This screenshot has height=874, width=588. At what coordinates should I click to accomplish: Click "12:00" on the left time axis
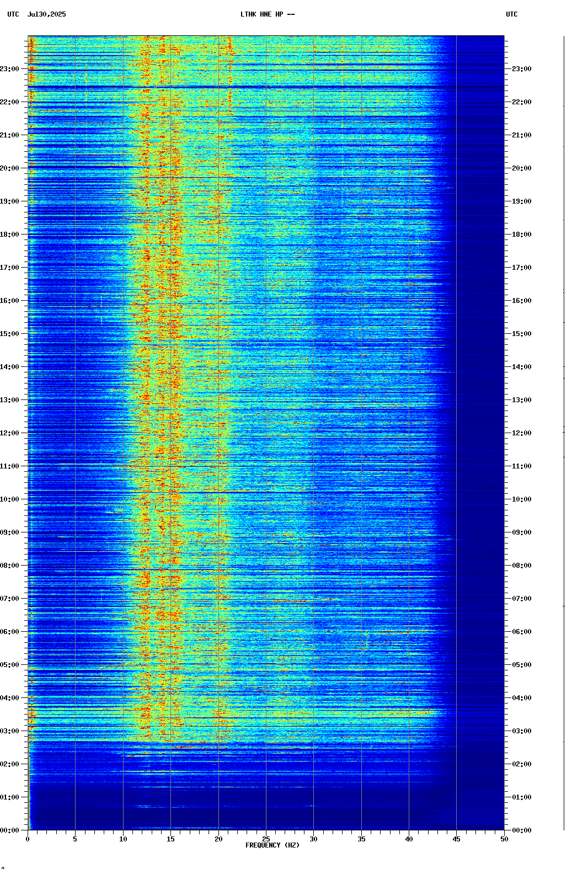9,433
